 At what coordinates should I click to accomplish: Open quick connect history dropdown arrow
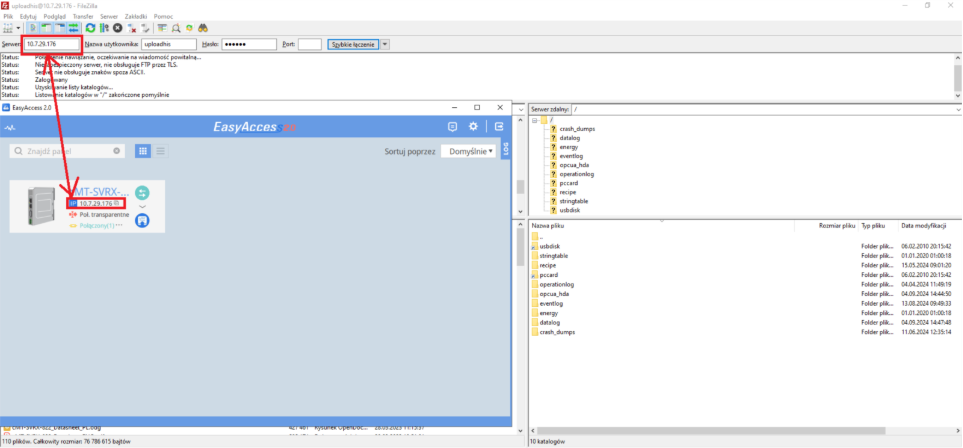(x=385, y=44)
